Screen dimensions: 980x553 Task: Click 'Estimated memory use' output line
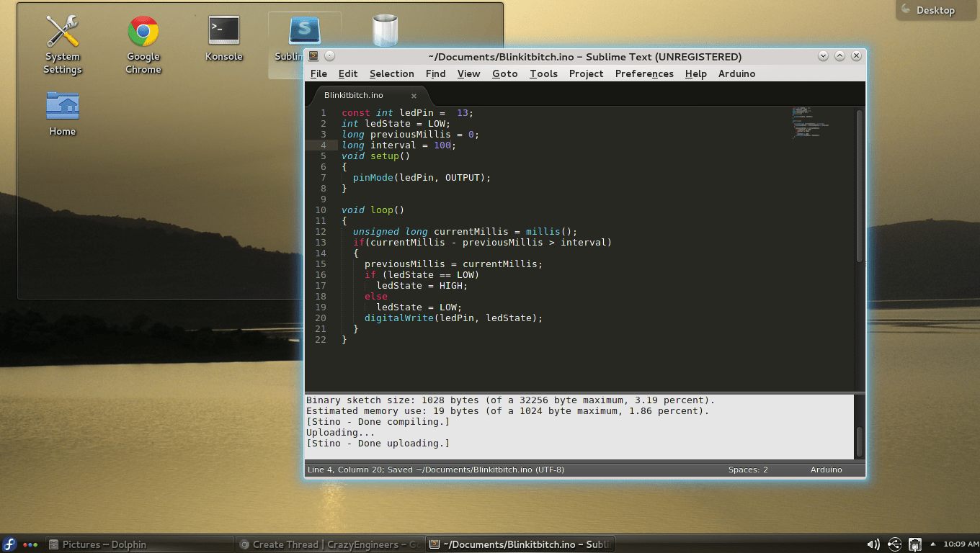tap(507, 410)
